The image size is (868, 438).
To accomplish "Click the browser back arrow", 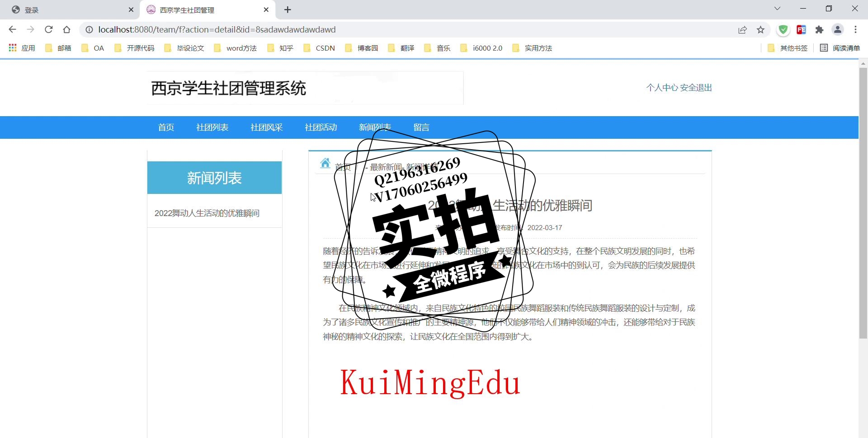I will click(x=12, y=29).
